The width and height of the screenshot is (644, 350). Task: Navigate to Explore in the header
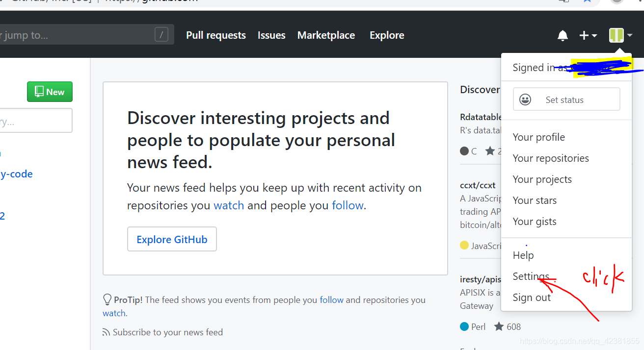pos(387,35)
